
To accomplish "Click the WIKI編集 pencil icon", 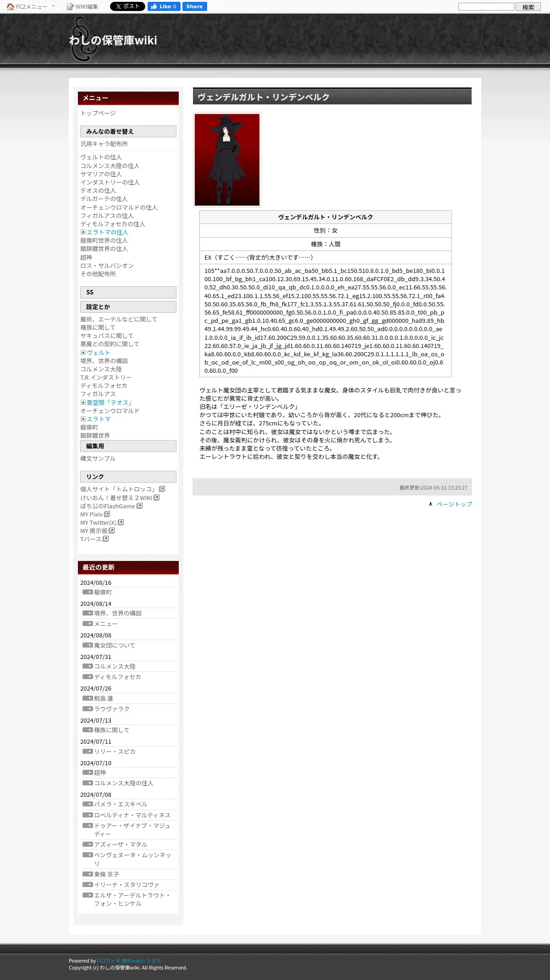I will click(70, 6).
